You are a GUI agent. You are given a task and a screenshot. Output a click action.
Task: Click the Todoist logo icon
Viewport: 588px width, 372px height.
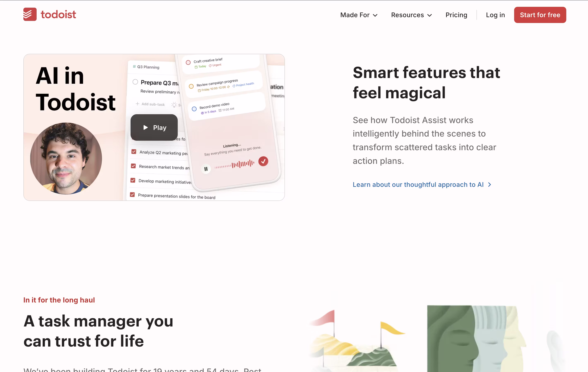click(30, 14)
